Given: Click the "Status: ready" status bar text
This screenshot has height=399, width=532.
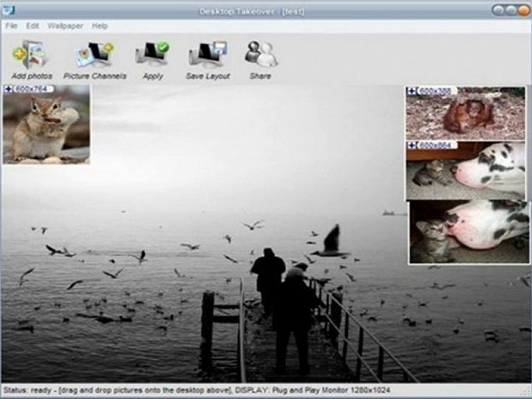Looking at the screenshot, I should (27, 390).
